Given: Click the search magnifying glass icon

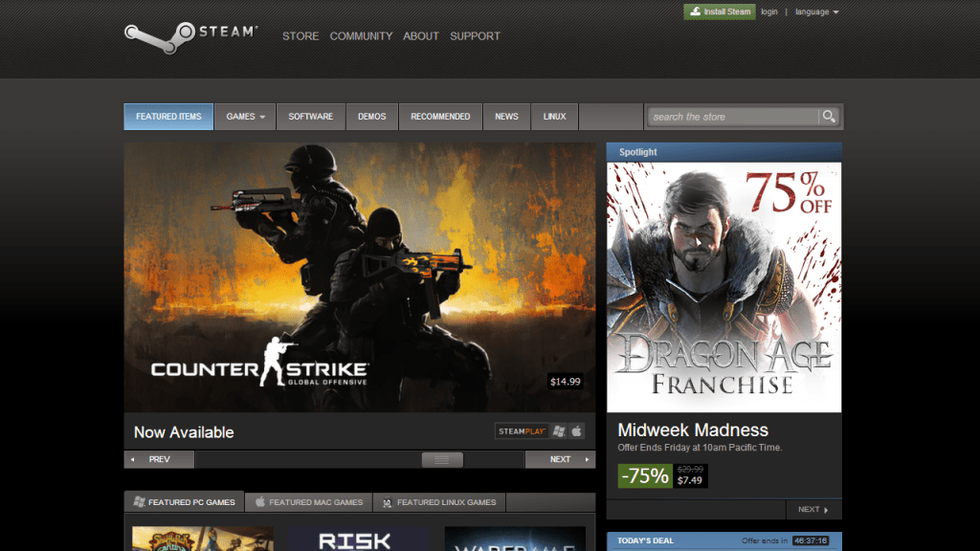Looking at the screenshot, I should pyautogui.click(x=829, y=117).
